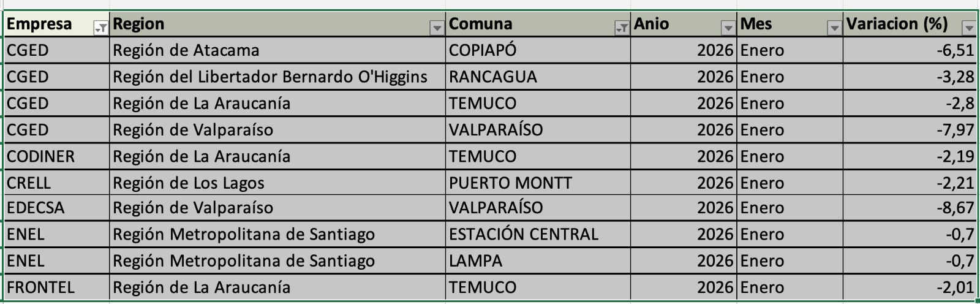Click the Variacion (%) header cell text
This screenshot has height=304, width=980.
tap(897, 25)
